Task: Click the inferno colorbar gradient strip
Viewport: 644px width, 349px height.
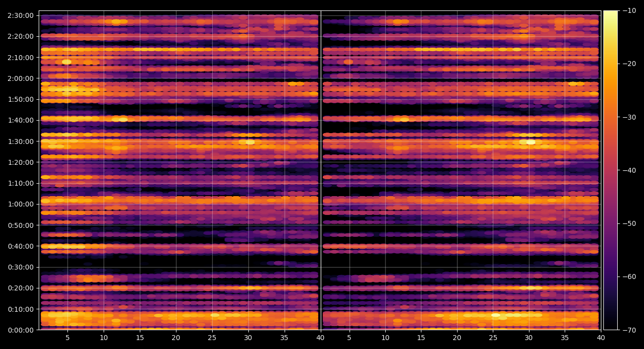Action: coord(610,170)
